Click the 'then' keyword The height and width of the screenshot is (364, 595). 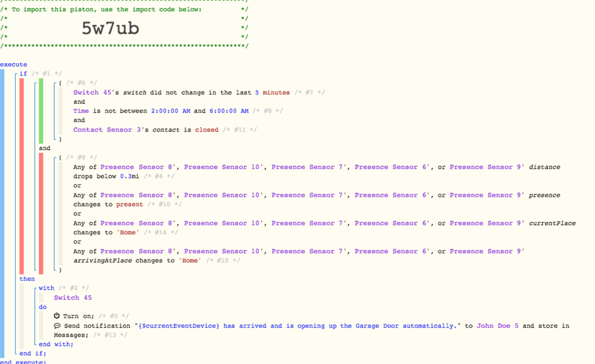pyautogui.click(x=27, y=279)
